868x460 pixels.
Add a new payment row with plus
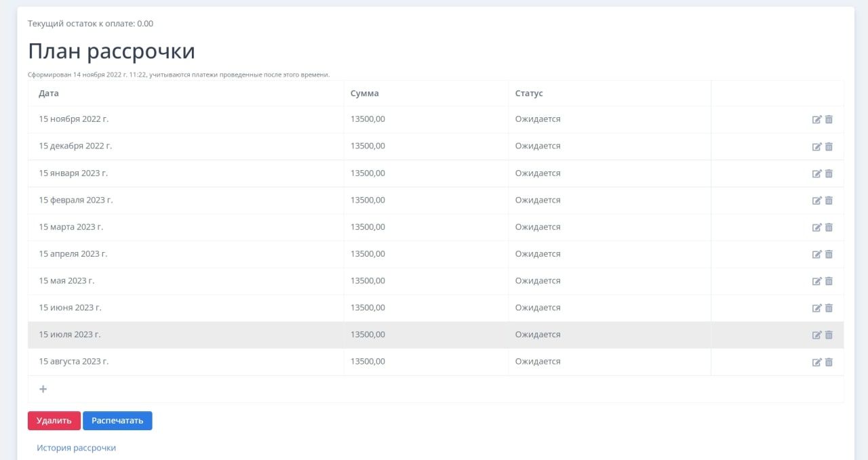tap(43, 389)
